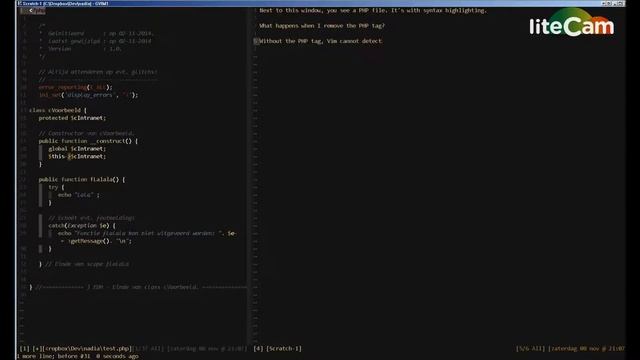This screenshot has width=640, height=360.
Task: Click the 'class cVoorbeeld {' line
Action: (x=58, y=110)
